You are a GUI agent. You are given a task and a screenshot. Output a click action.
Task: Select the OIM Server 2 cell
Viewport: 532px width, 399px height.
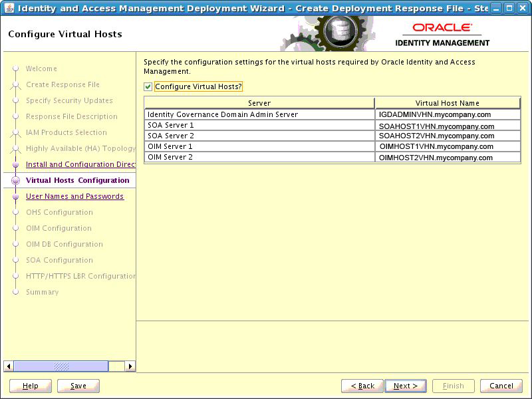259,157
